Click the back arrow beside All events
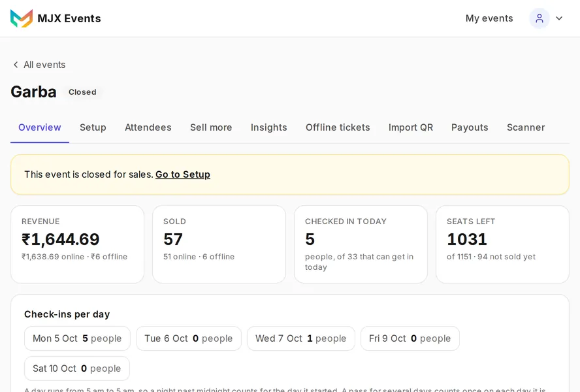580x392 pixels. 16,65
